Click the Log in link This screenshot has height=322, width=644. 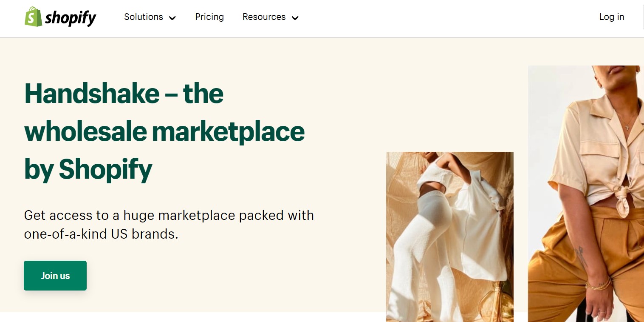click(x=611, y=17)
